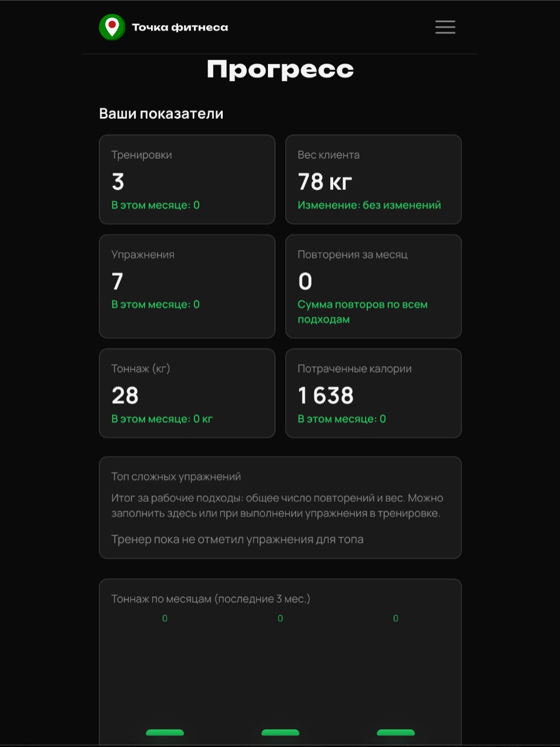The height and width of the screenshot is (747, 560).
Task: Click the last month tonnage bar
Action: click(x=395, y=732)
